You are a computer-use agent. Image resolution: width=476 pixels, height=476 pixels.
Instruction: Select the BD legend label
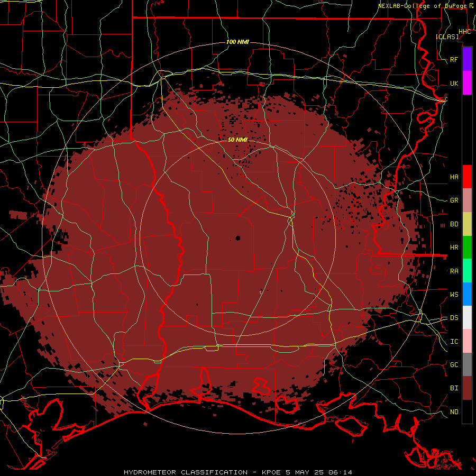pos(454,224)
